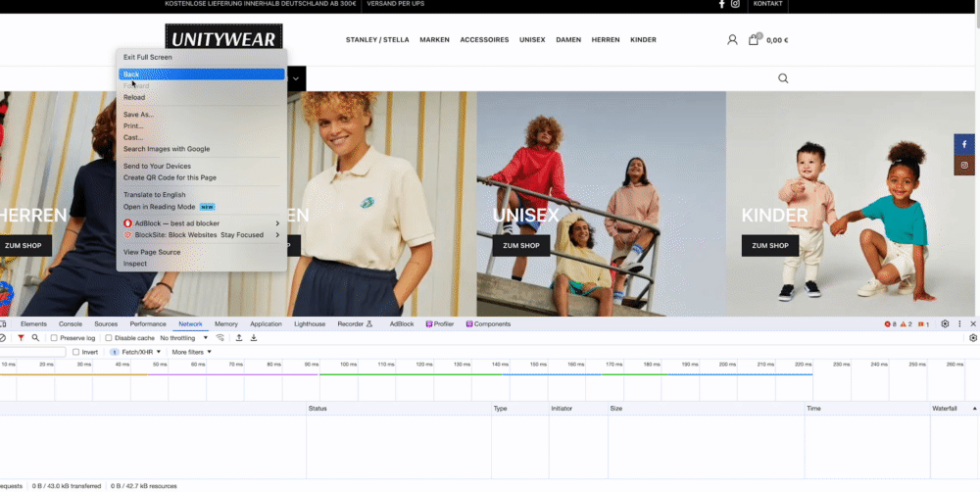This screenshot has height=492, width=980.
Task: Open the user account icon
Action: [x=732, y=40]
